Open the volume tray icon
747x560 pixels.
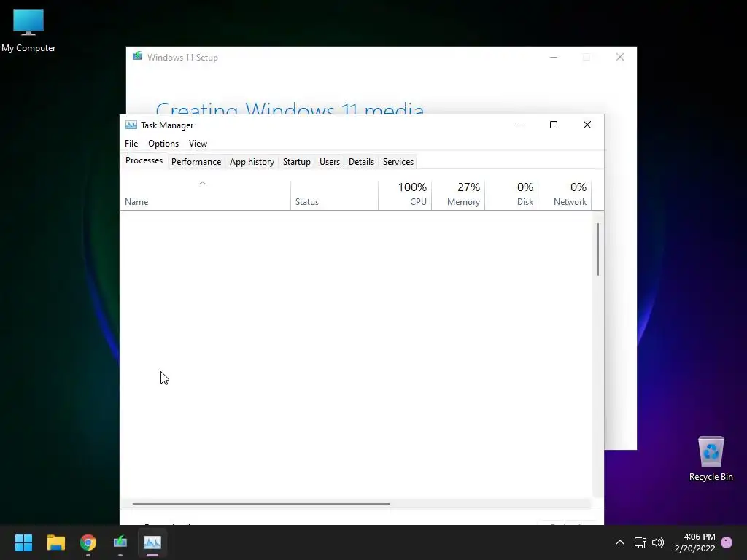point(658,542)
